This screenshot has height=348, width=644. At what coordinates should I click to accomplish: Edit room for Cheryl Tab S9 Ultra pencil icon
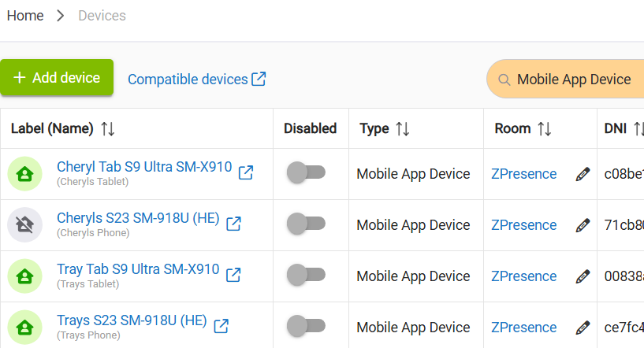coord(583,174)
